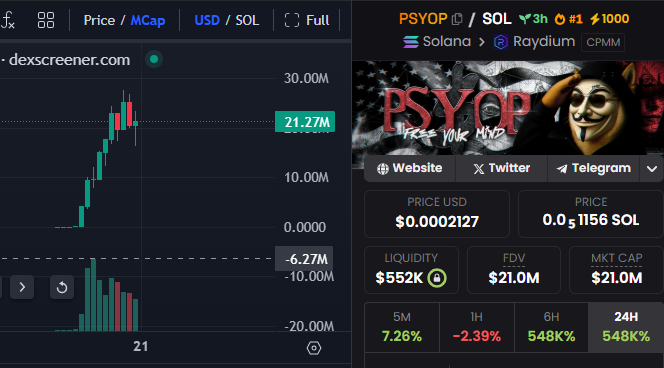Image resolution: width=664 pixels, height=368 pixels.
Task: Select the 5M change tab
Action: point(402,327)
